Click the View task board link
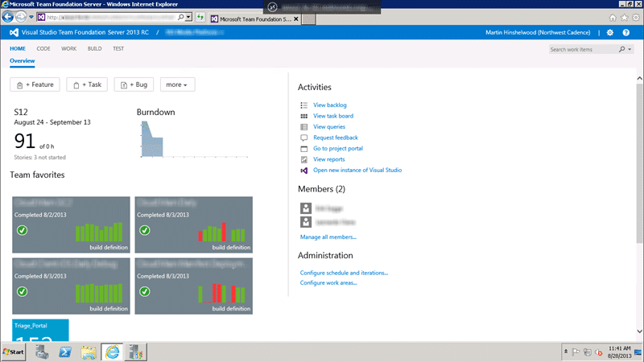This screenshot has height=362, width=644. (x=333, y=116)
